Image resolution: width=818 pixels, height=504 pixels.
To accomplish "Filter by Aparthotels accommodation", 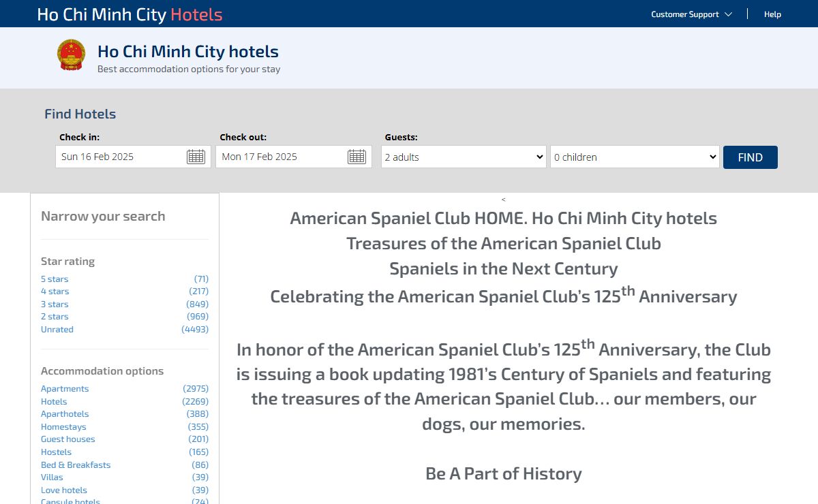I will [65, 414].
